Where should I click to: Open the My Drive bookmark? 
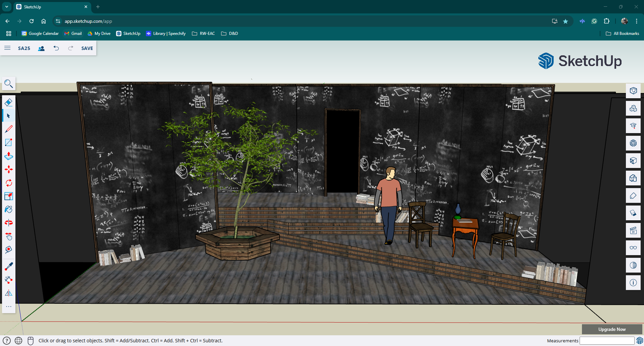click(99, 34)
